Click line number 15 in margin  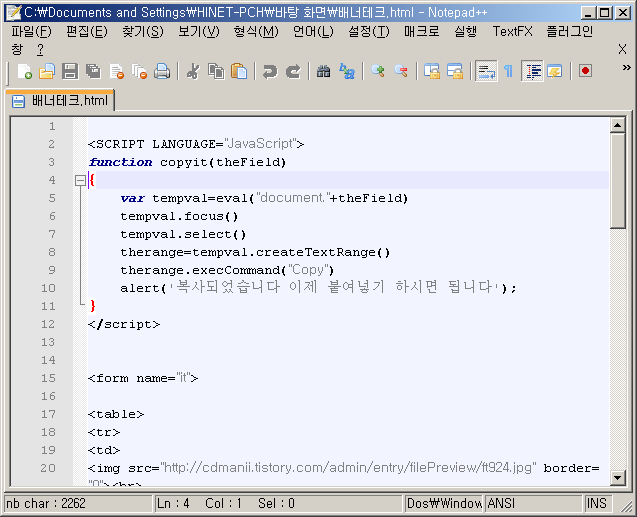coord(48,378)
